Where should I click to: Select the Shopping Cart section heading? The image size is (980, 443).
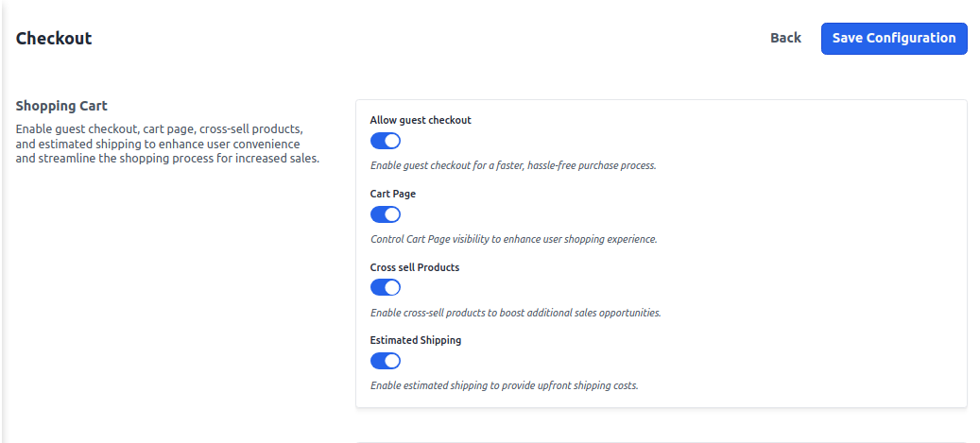click(61, 107)
